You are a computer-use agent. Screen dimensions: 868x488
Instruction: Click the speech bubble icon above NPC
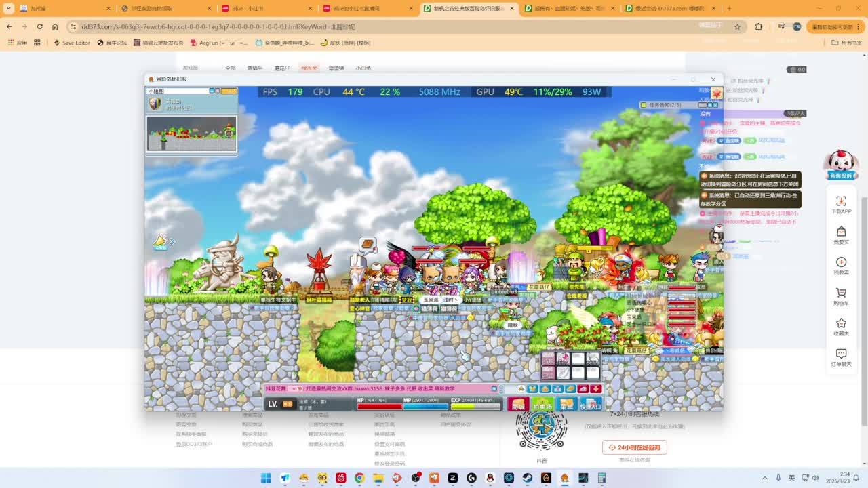coord(368,245)
